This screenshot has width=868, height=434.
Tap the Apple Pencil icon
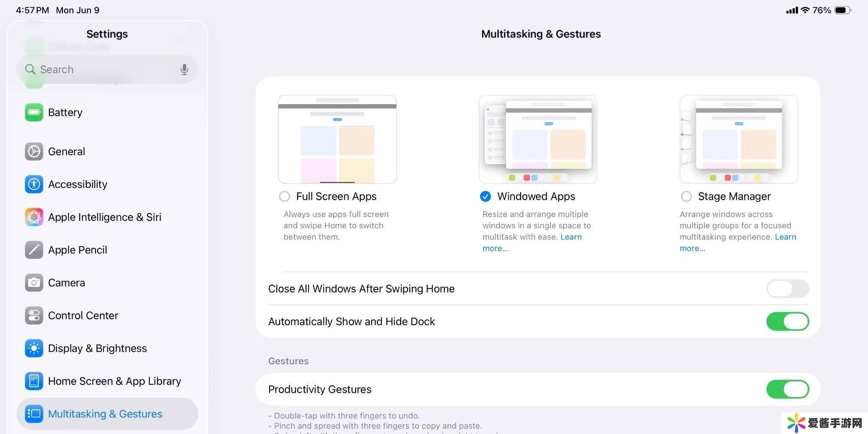(x=34, y=250)
